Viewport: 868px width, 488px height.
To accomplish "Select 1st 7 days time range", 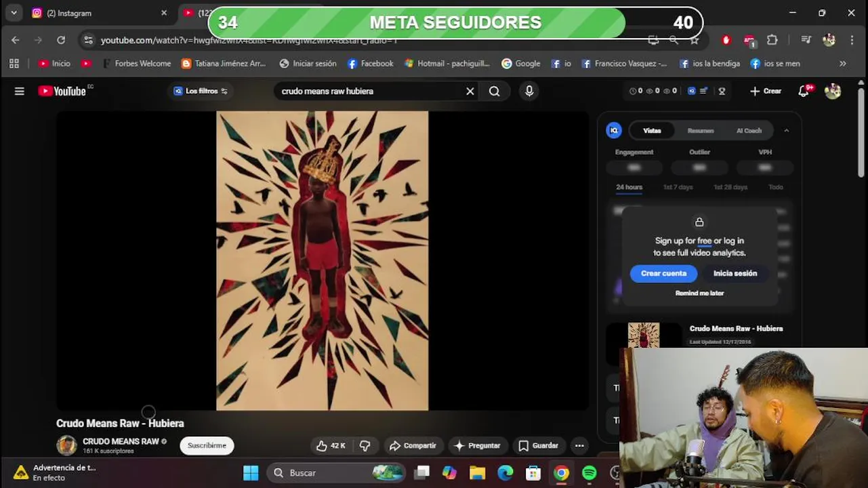I will [678, 187].
